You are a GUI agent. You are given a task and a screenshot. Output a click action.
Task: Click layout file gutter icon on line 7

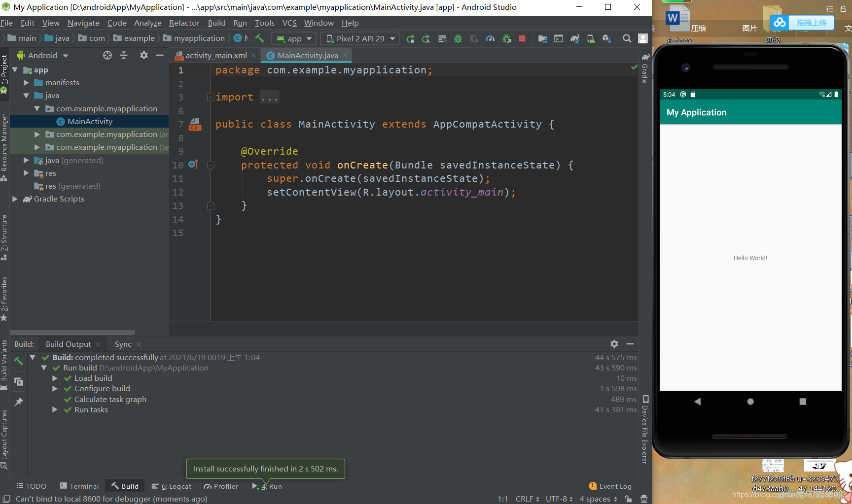[195, 124]
